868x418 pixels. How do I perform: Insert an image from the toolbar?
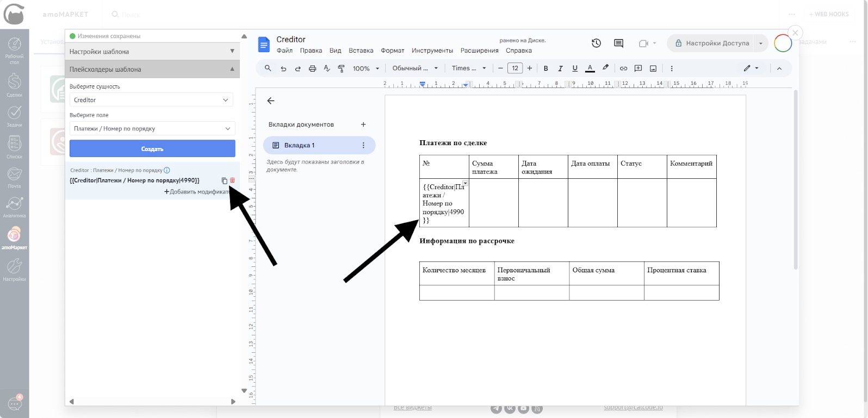click(653, 68)
